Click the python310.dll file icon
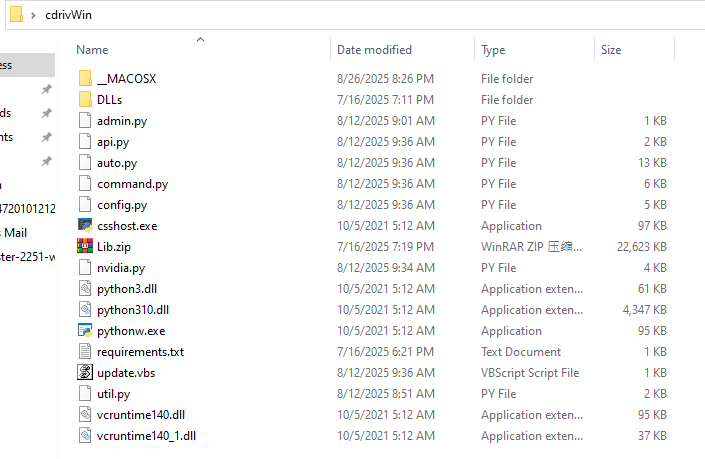The width and height of the screenshot is (705, 459). pos(85,310)
